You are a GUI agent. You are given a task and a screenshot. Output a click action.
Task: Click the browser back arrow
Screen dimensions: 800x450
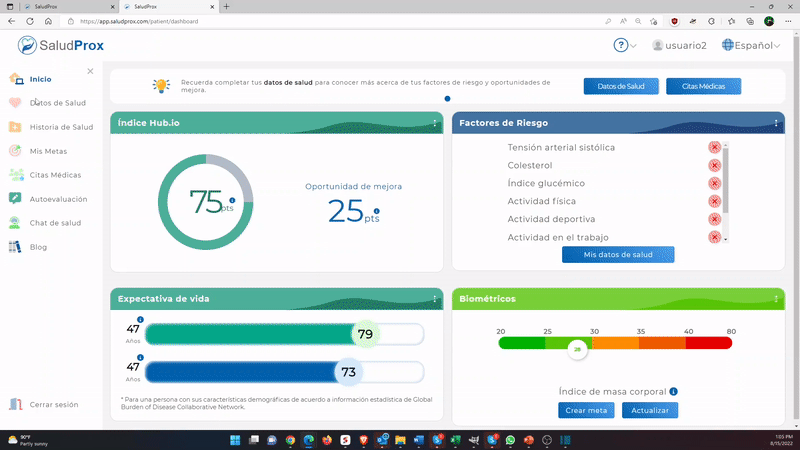click(12, 21)
